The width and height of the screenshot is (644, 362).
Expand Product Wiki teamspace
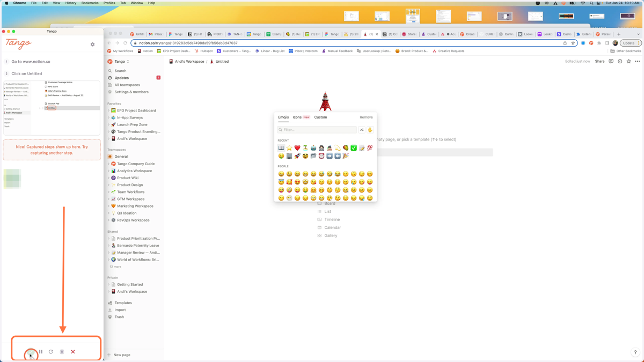(108, 178)
